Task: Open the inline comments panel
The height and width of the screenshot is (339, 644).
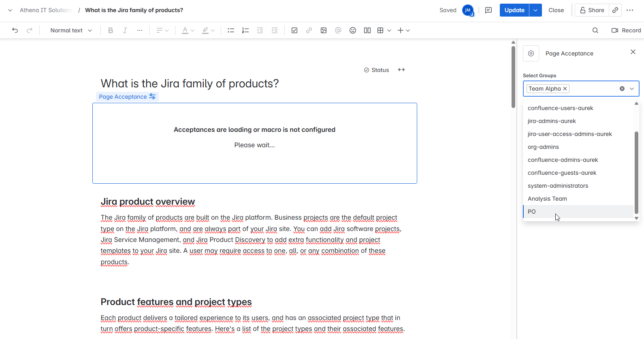Action: tap(488, 10)
